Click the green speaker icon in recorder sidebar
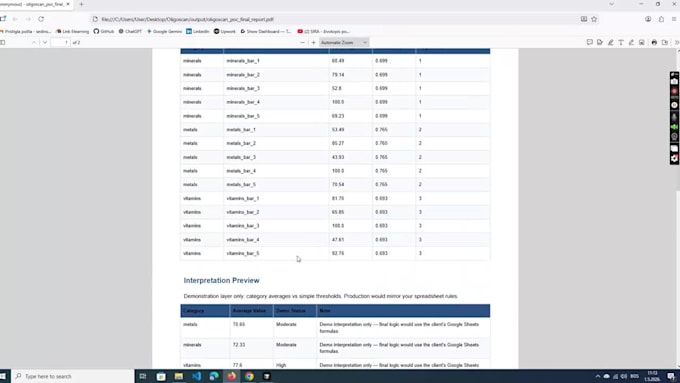The height and width of the screenshot is (383, 680). (x=674, y=127)
